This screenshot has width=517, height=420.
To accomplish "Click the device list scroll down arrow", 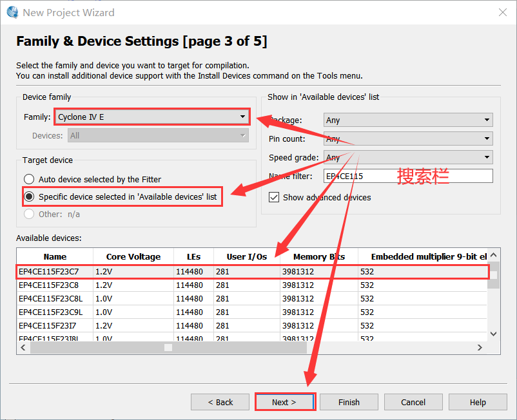I will click(x=494, y=334).
